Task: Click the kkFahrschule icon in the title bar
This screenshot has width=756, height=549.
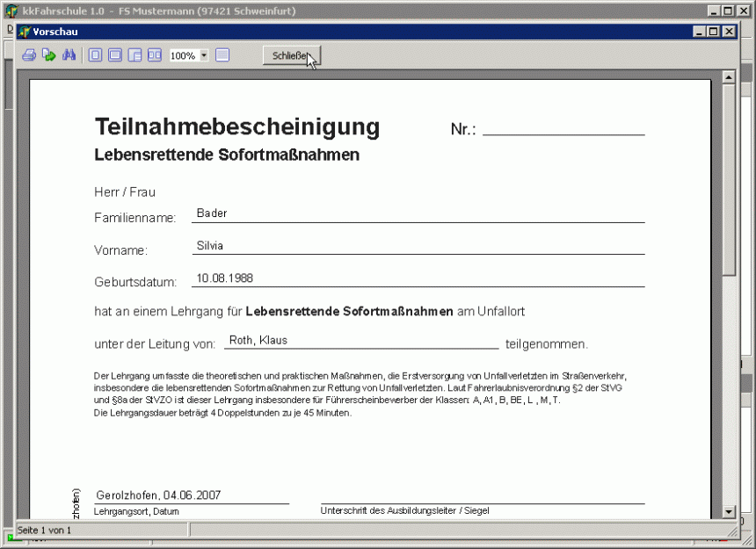Action: pyautogui.click(x=11, y=10)
